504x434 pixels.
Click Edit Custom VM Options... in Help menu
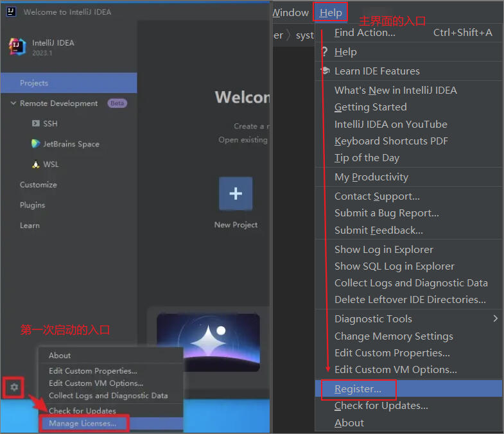coord(395,370)
